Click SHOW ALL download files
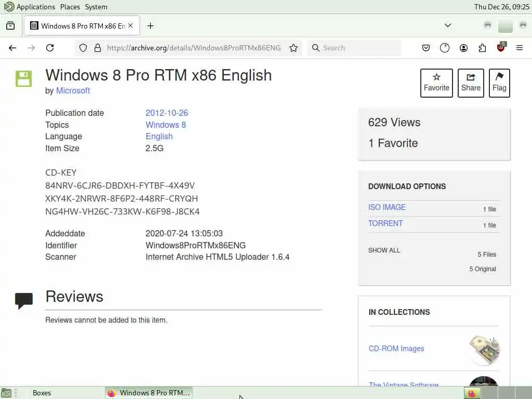The image size is (532, 399). point(384,250)
